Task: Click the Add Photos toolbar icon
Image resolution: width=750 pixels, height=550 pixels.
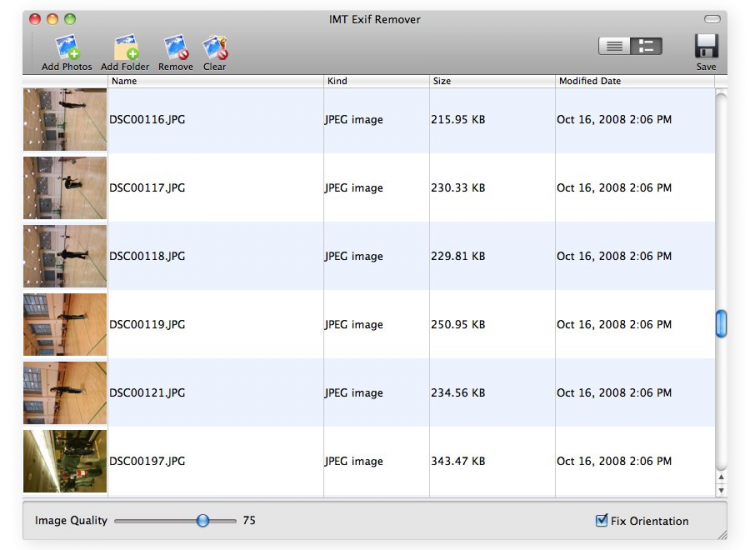Action: 66,47
